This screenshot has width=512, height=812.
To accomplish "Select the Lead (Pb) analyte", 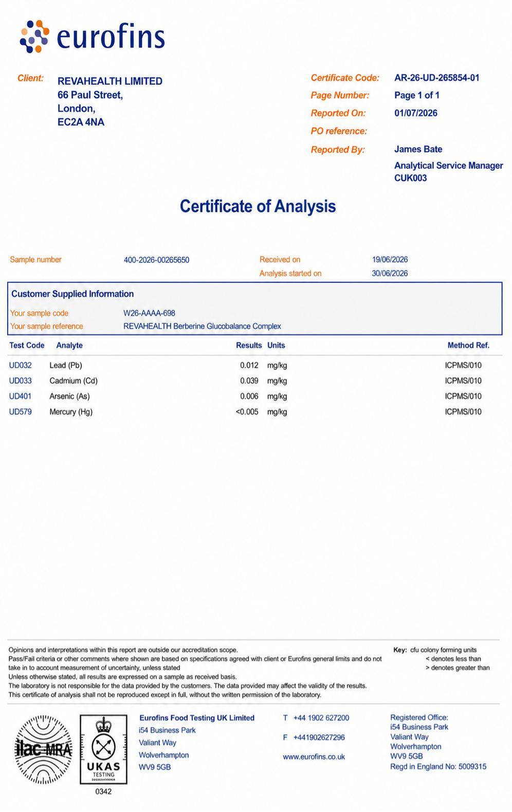I will pos(66,366).
